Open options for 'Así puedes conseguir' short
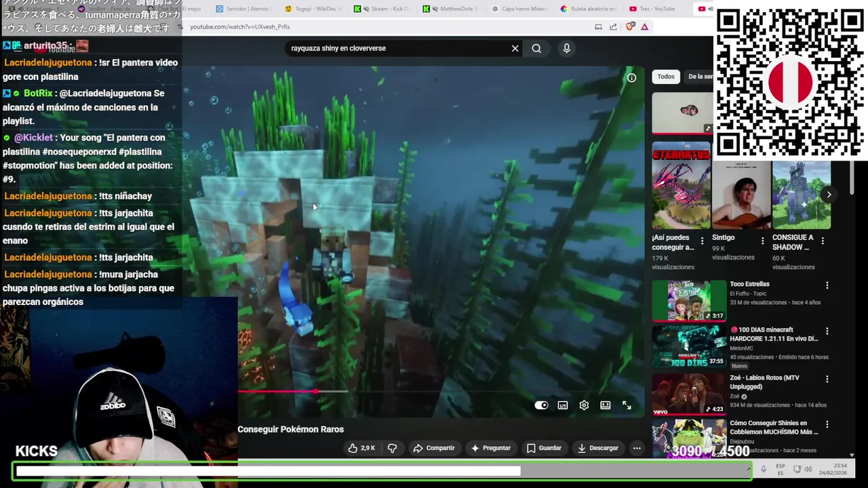The image size is (868, 488). [702, 241]
